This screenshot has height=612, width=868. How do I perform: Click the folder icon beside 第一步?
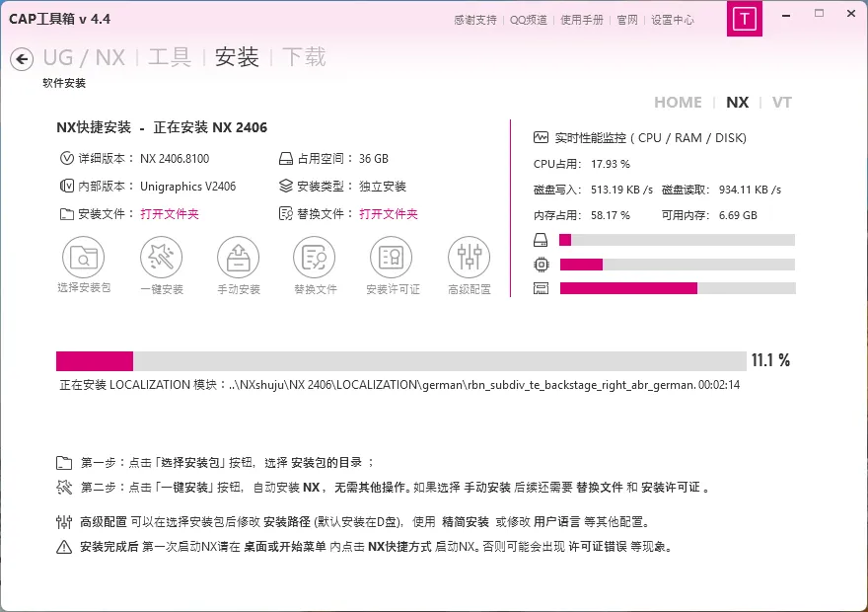[x=64, y=463]
